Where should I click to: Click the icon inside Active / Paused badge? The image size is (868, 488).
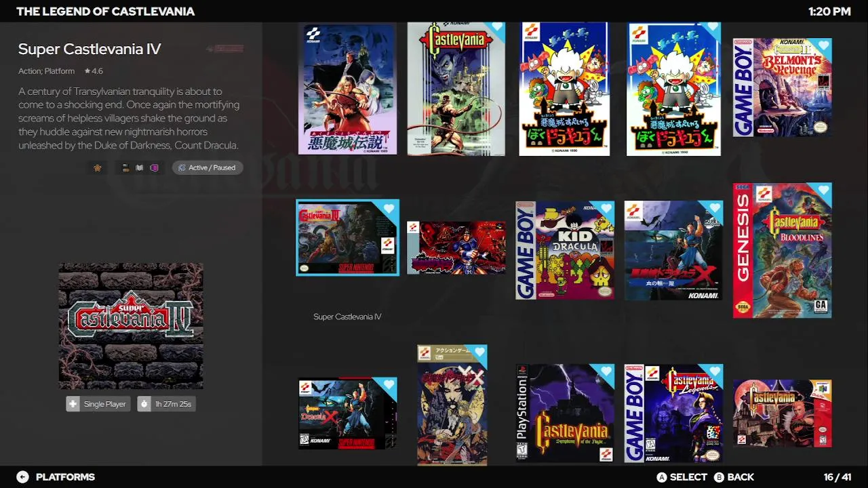[182, 167]
